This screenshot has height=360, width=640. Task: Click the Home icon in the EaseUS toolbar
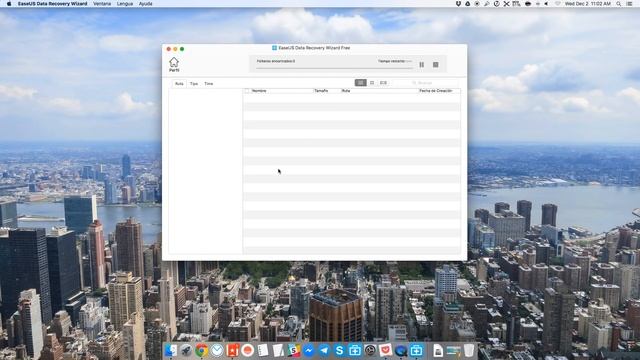pos(174,64)
